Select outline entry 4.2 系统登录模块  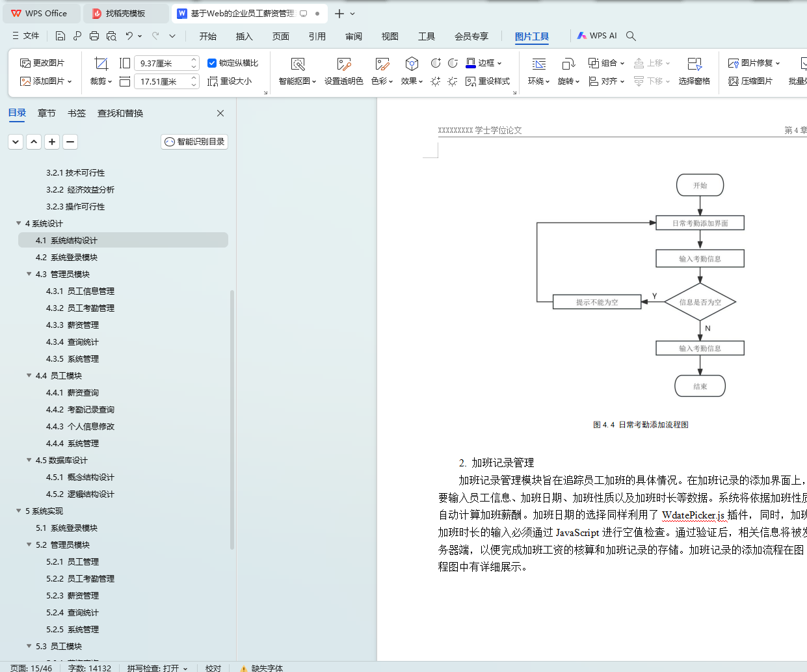click(x=66, y=257)
